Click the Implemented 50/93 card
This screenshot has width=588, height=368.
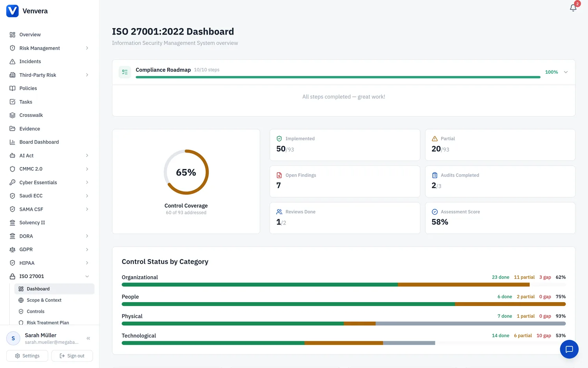point(345,145)
